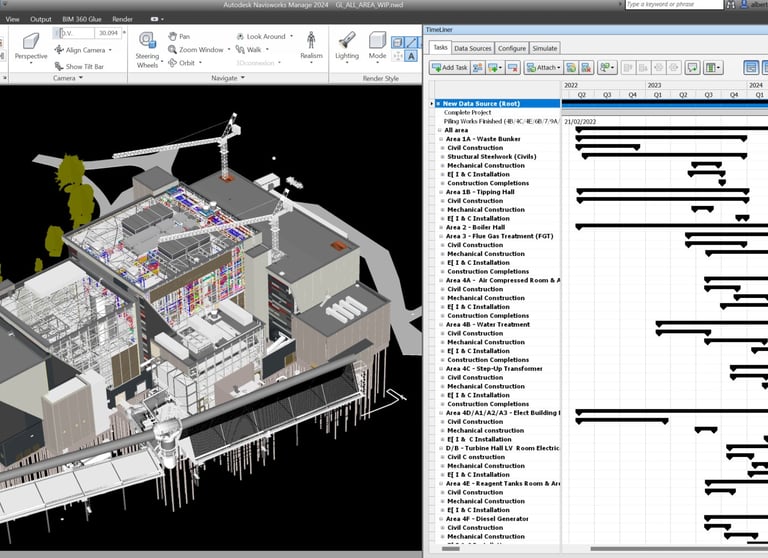Switch to the Data Sources tab
Viewport: 768px width, 558px height.
coord(472,48)
